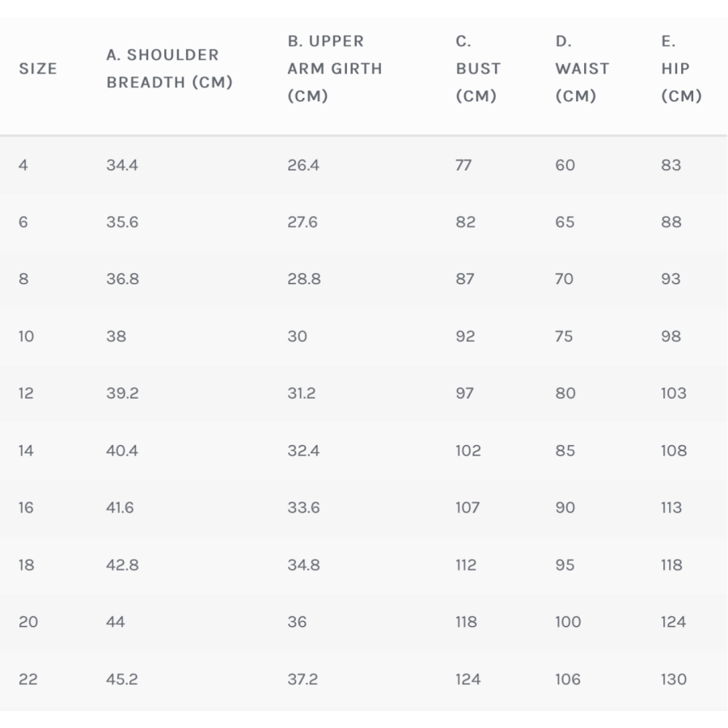Screen dimensions: 728x728
Task: Click bust value 92 in size 10 row
Action: pos(465,336)
